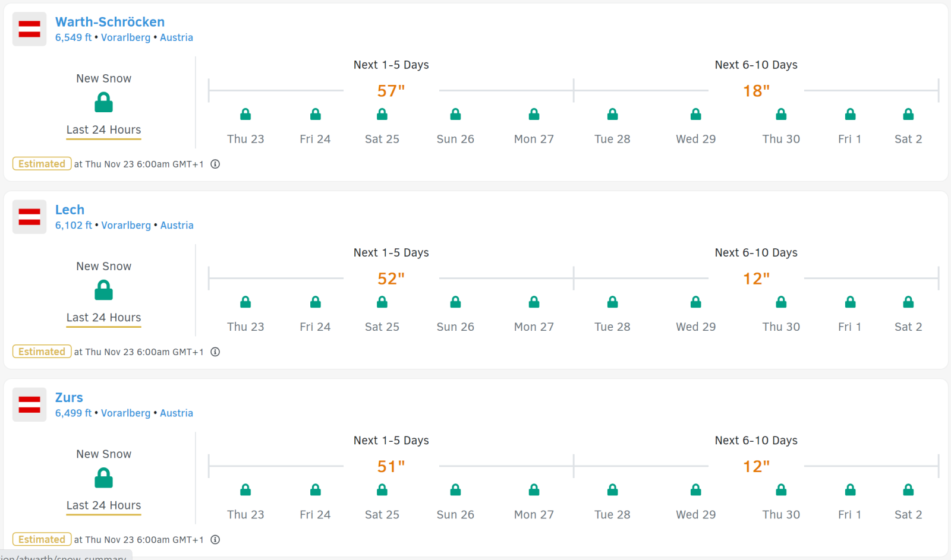Click Next 1-5 Days heading in Lech

(x=391, y=252)
